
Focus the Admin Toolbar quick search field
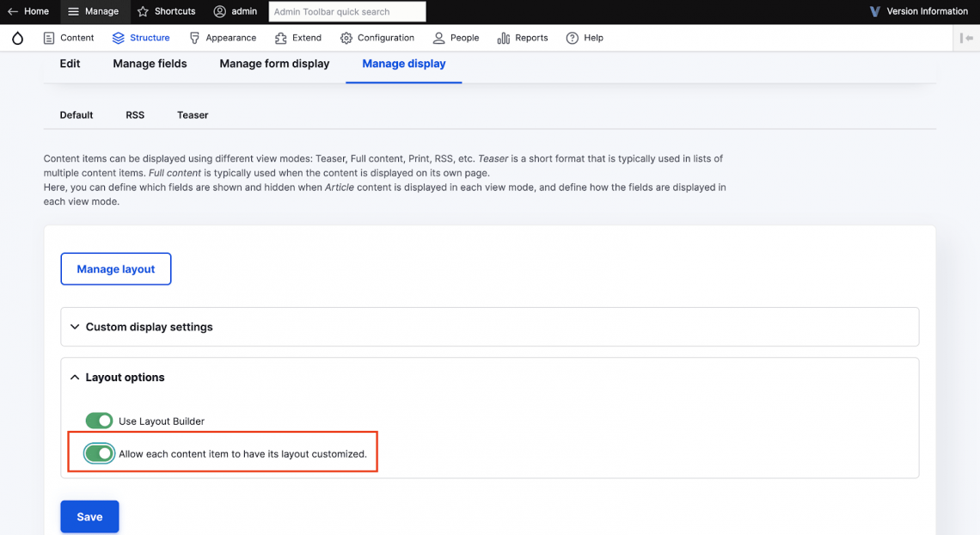point(346,12)
